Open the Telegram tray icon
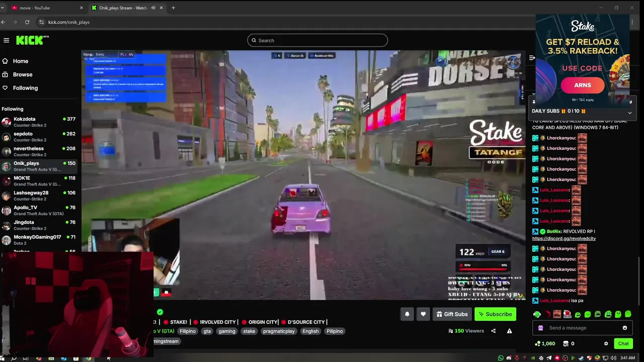 click(549, 358)
